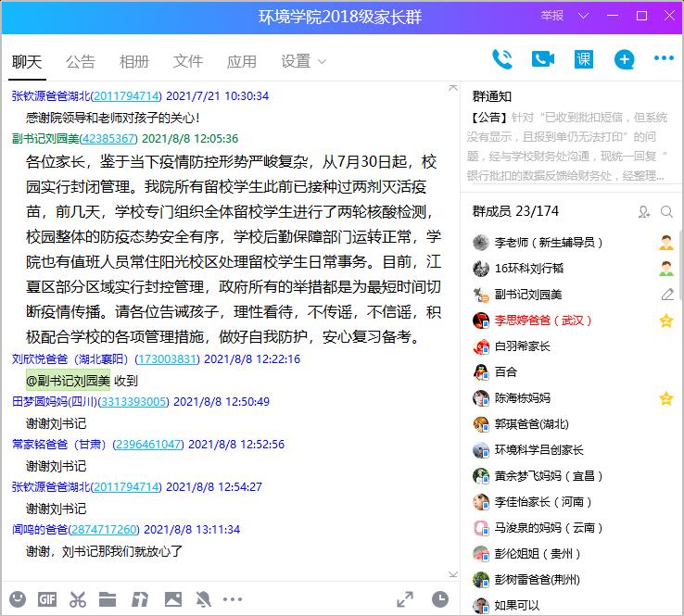Viewport: 684px width, 616px height.
Task: Open the emoji picker
Action: click(x=18, y=598)
